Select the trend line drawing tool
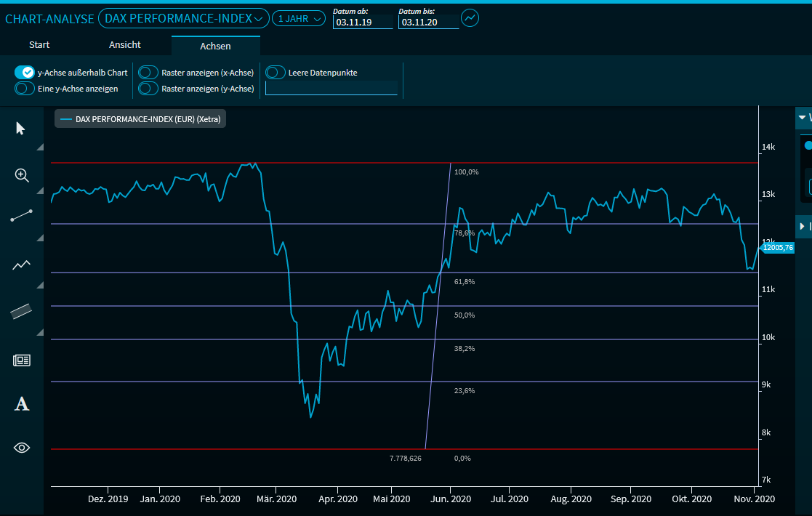 click(x=22, y=217)
